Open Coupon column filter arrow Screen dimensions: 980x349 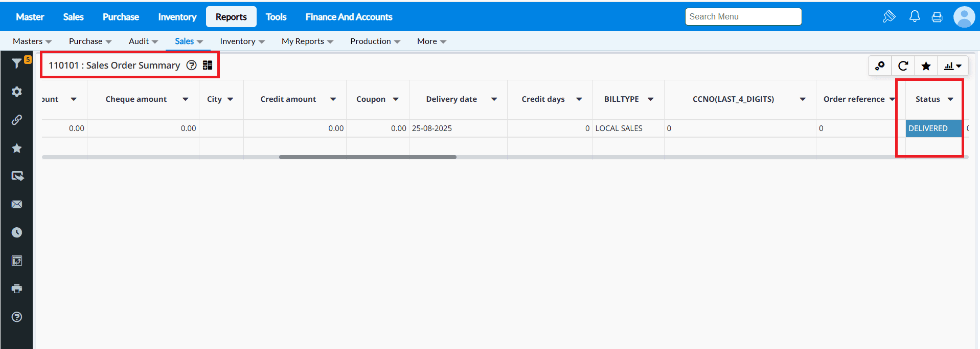pyautogui.click(x=396, y=99)
